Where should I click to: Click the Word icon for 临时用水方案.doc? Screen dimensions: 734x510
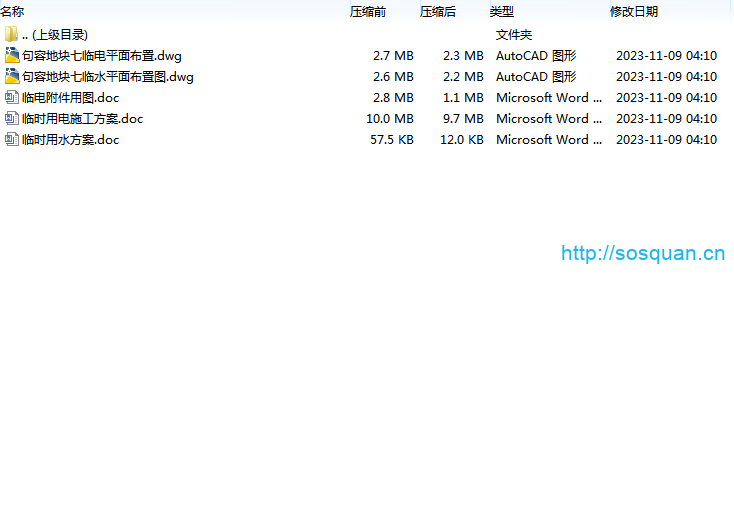[11, 140]
